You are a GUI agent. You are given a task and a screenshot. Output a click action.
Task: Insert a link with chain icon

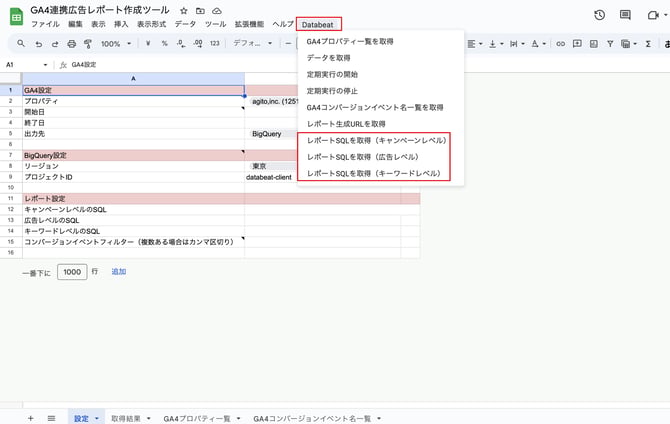[561, 44]
